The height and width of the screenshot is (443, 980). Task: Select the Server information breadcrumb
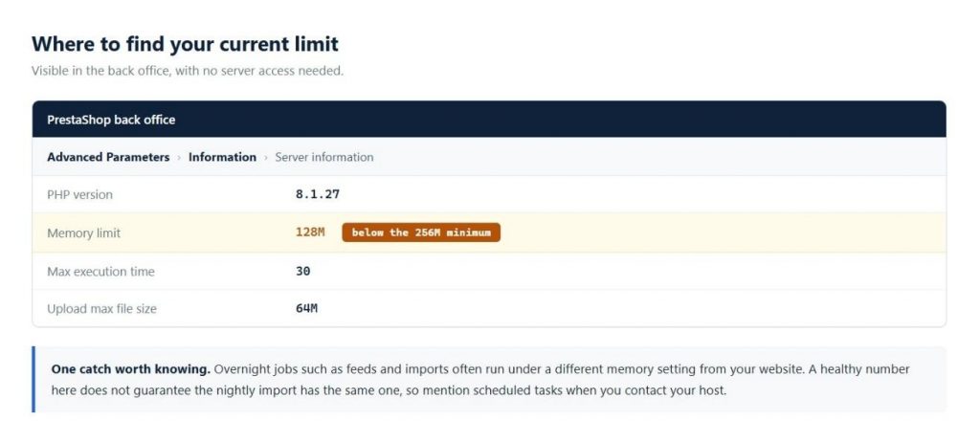323,157
